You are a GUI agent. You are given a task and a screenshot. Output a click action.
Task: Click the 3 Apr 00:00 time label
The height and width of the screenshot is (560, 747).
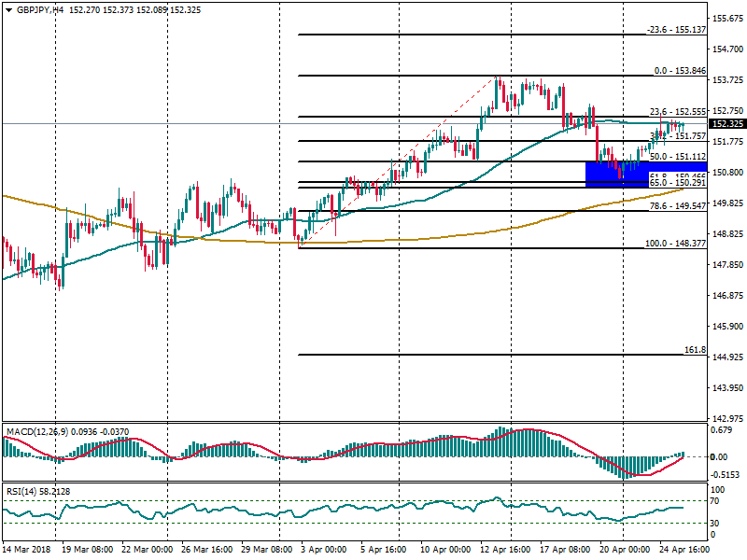tap(325, 551)
